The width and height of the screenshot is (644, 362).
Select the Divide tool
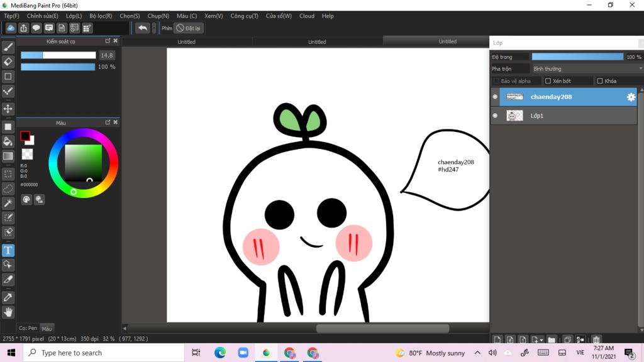8,280
